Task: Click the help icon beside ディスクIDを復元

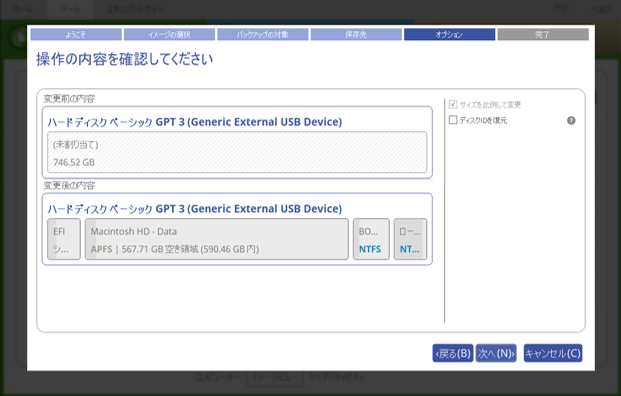Action: coord(571,120)
